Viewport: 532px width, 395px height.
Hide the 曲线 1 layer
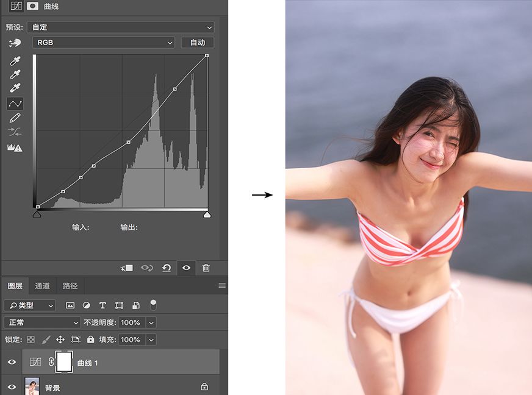(12, 362)
